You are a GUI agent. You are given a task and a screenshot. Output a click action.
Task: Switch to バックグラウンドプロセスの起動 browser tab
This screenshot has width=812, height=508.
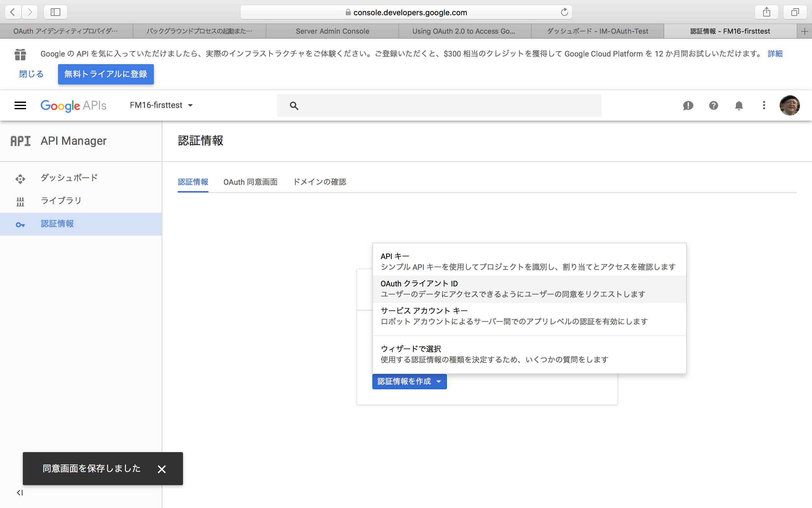pyautogui.click(x=199, y=31)
